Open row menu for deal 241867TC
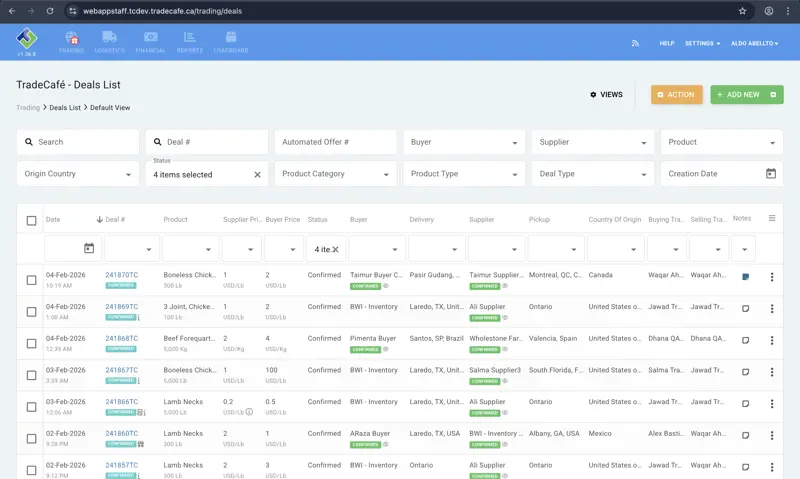Screen dimensions: 800x479 click(772, 372)
